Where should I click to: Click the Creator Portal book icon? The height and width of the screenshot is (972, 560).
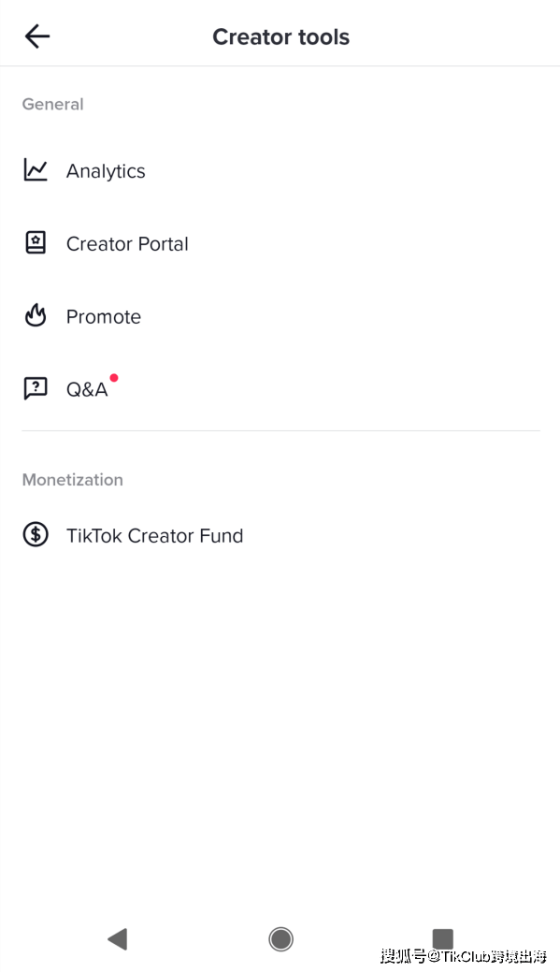[x=36, y=242]
